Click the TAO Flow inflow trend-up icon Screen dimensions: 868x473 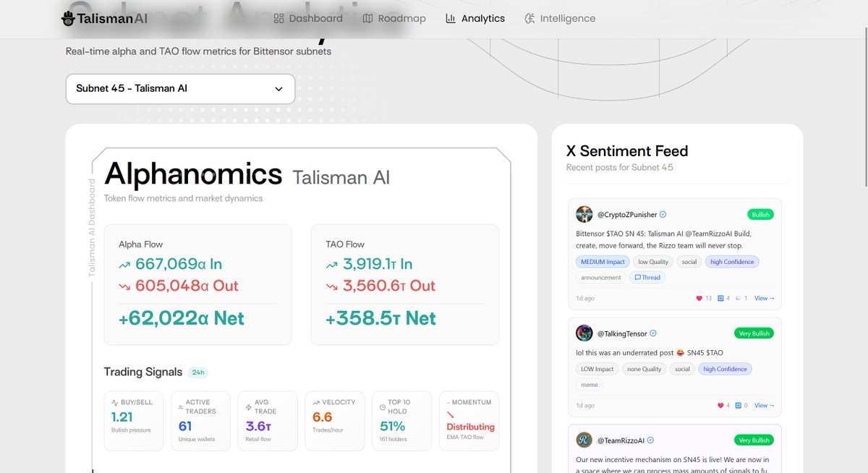331,265
